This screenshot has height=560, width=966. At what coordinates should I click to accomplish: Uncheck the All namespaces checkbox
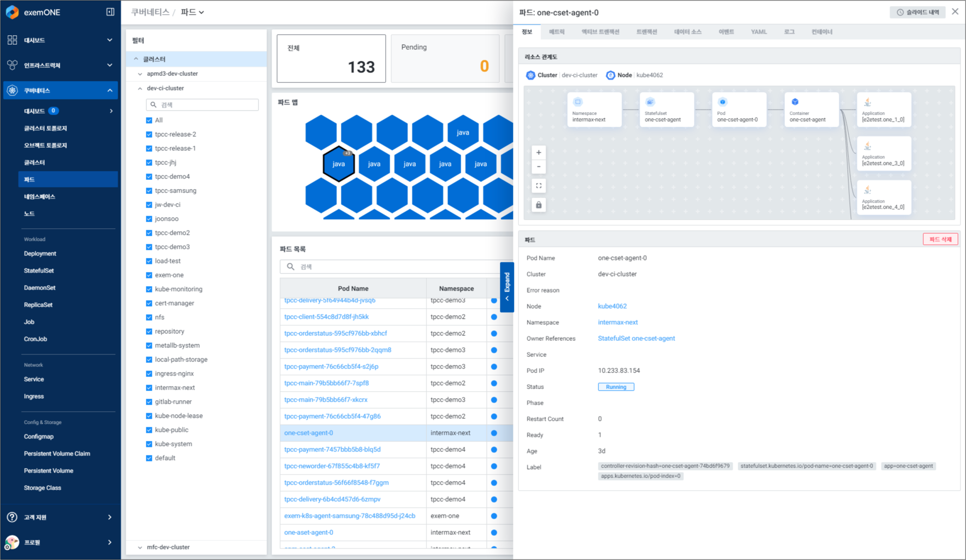(x=149, y=120)
